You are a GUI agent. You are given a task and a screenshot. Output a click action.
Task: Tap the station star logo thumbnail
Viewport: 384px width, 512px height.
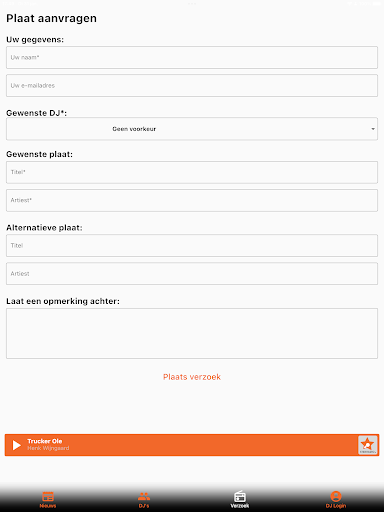[368, 445]
